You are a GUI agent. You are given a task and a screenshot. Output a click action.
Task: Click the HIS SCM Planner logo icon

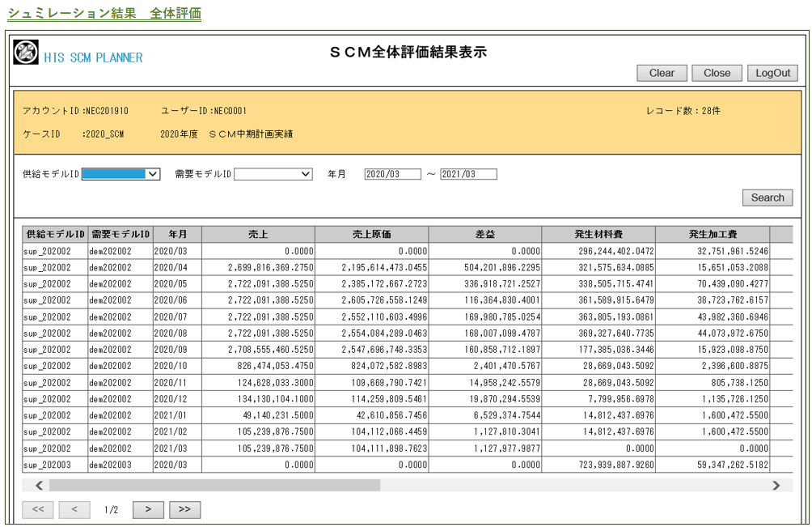click(x=26, y=53)
